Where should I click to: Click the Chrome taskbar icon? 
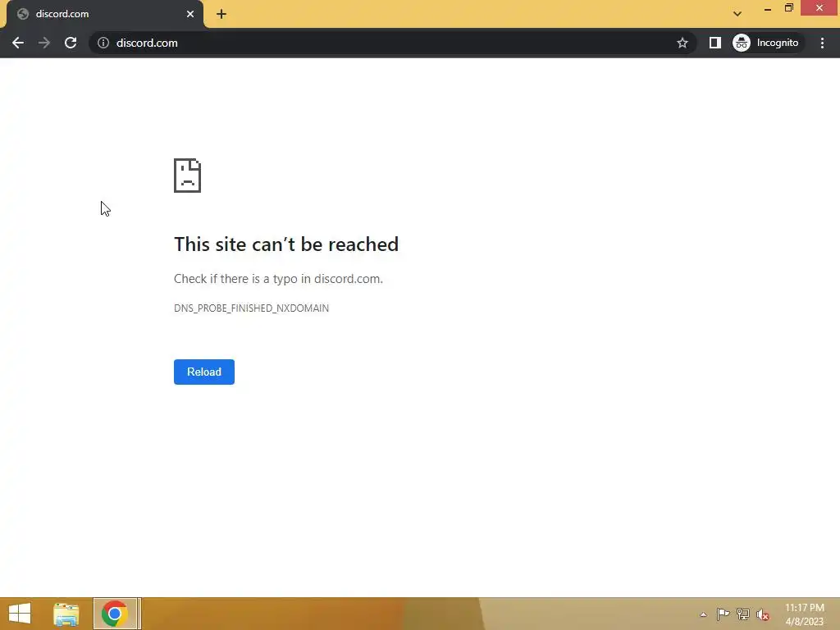click(x=115, y=614)
